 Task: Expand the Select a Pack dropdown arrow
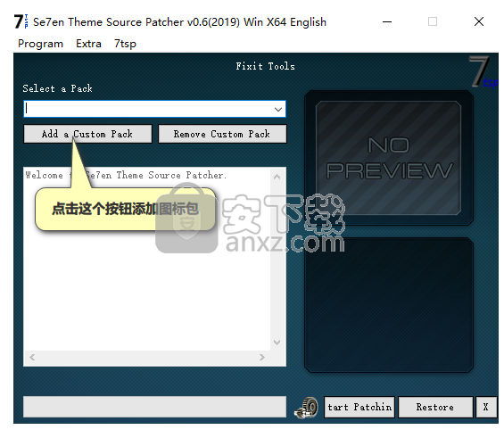278,109
